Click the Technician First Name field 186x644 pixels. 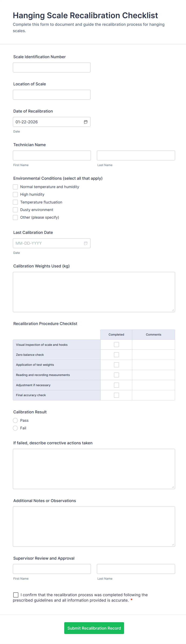pyautogui.click(x=52, y=155)
